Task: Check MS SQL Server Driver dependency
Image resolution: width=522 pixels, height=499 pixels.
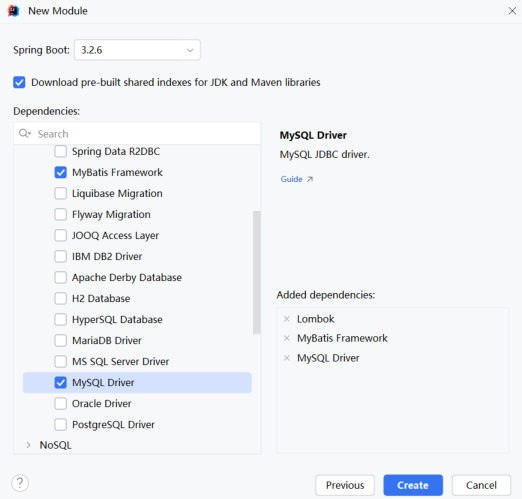Action: click(60, 361)
